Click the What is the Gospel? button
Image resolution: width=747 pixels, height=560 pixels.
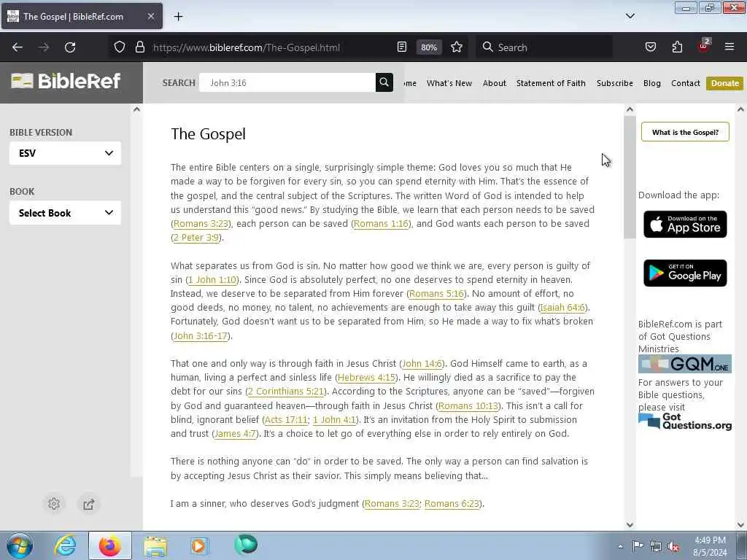[685, 133]
